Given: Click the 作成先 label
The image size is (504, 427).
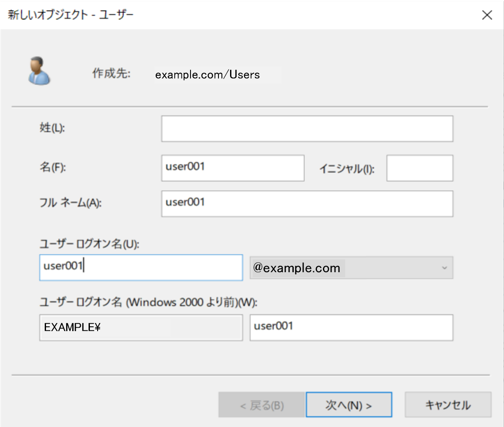Looking at the screenshot, I should tap(111, 74).
